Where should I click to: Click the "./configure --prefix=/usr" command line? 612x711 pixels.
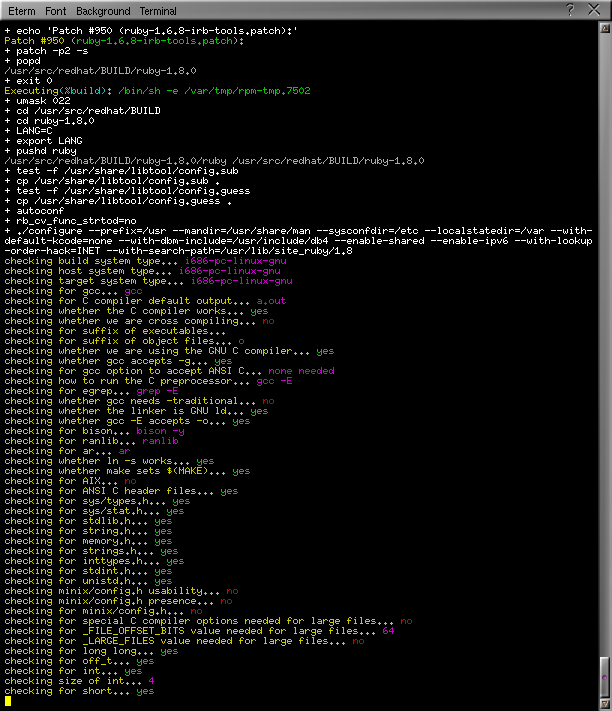[298, 240]
